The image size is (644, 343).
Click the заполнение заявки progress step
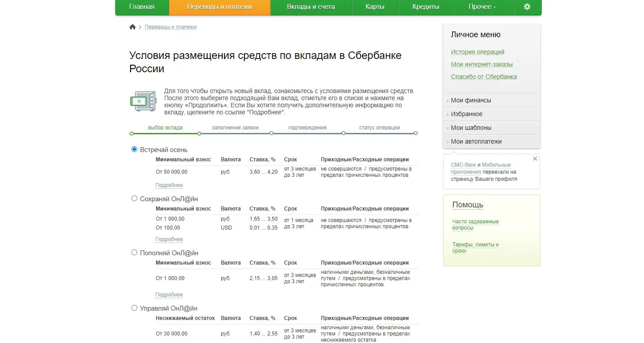[x=235, y=128]
